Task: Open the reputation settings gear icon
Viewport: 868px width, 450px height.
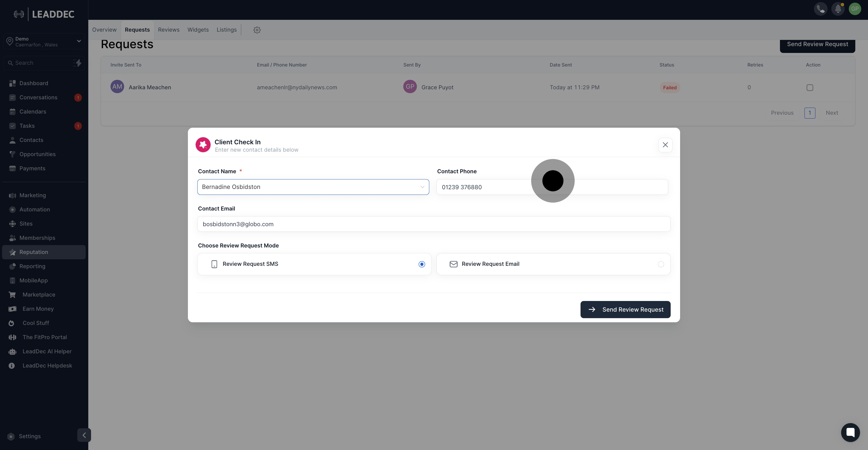Action: pyautogui.click(x=257, y=30)
